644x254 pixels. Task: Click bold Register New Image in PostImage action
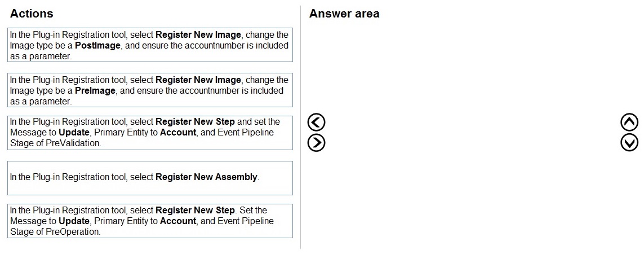point(198,34)
